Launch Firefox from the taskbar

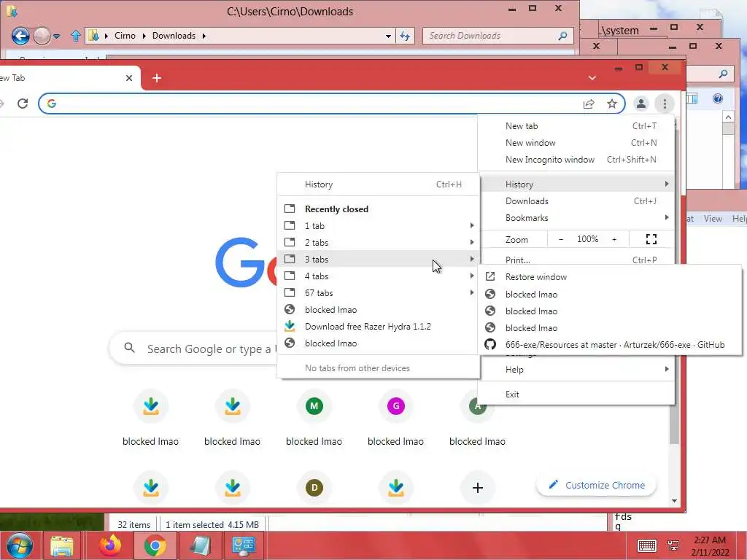tap(110, 545)
